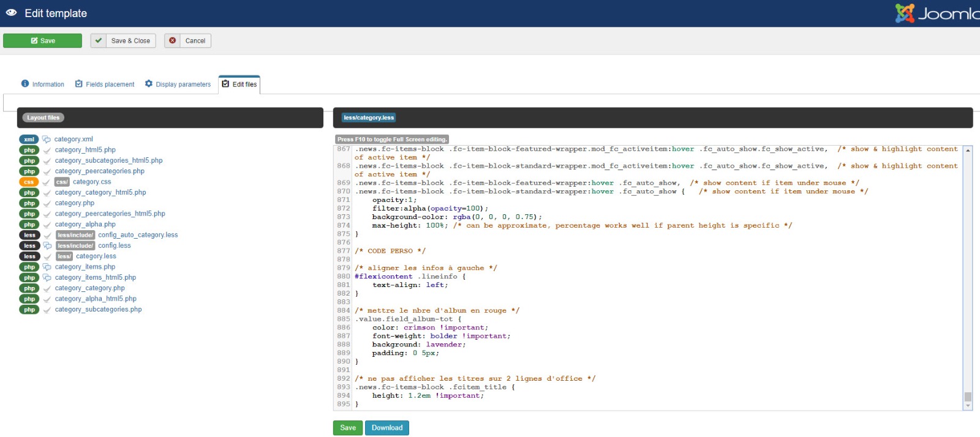
Task: Open the Joomla logo in the header
Action: point(937,13)
